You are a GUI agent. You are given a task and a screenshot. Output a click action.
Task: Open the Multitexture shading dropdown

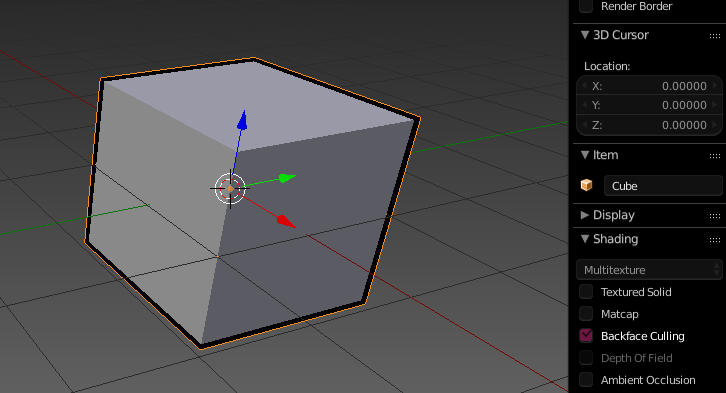[x=649, y=270]
